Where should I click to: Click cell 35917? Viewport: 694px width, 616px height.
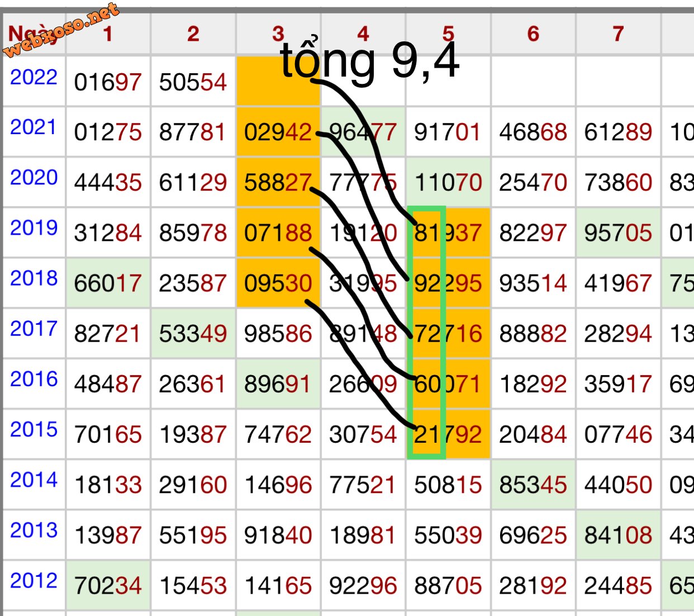618,385
